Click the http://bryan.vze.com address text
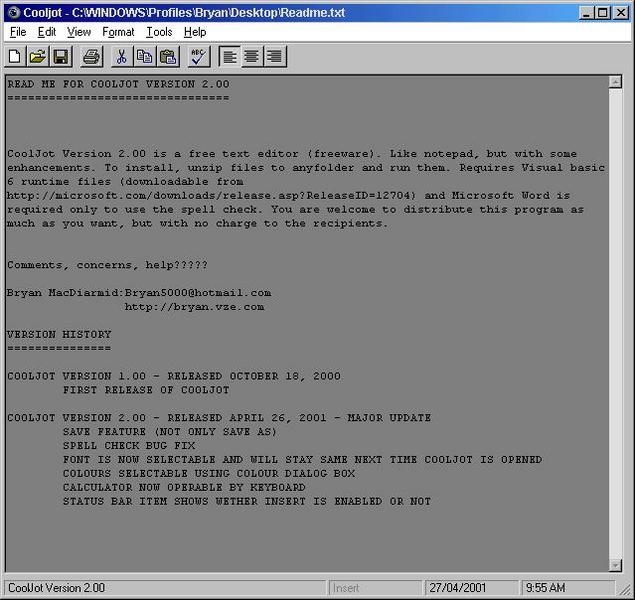This screenshot has height=600, width=635. coord(194,307)
